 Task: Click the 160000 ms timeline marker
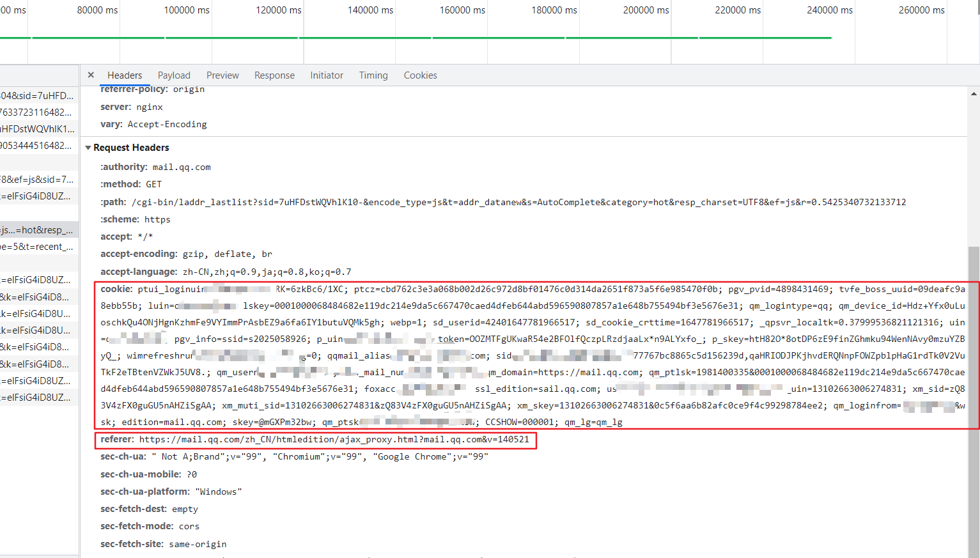click(462, 10)
